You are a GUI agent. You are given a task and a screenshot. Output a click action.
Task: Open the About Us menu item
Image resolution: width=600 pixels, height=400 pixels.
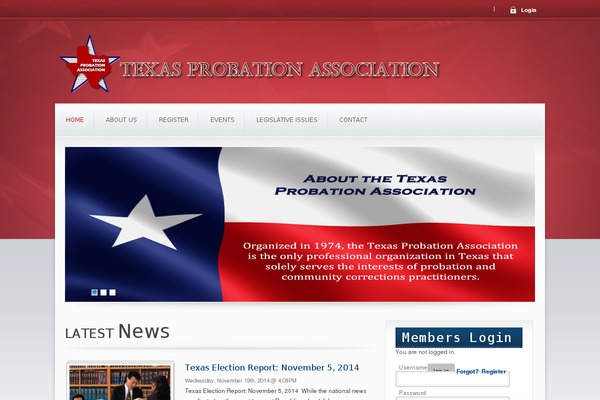pyautogui.click(x=121, y=120)
